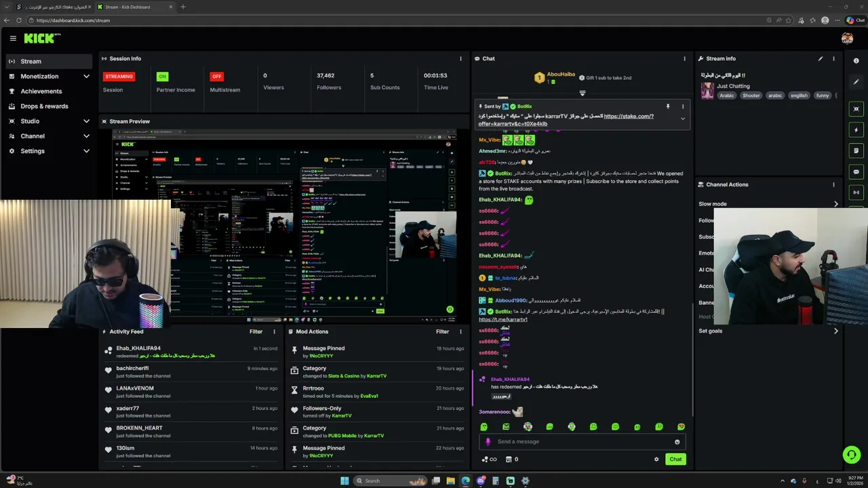The height and width of the screenshot is (488, 868).
Task: Open a new browser tab
Action: (x=182, y=7)
